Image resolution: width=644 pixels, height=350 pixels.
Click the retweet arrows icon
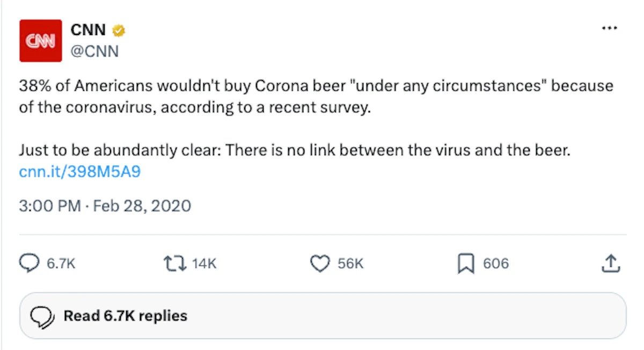(174, 264)
